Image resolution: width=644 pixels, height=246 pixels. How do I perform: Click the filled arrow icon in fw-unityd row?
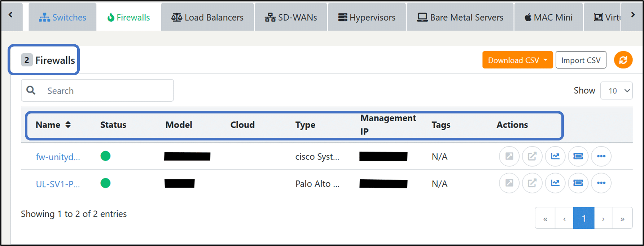[509, 156]
